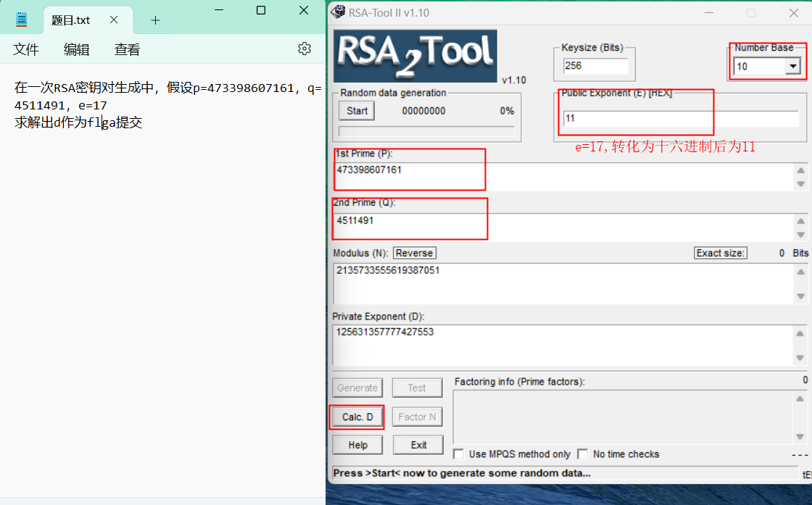This screenshot has height=505, width=812.
Task: Maximize the Notepad window
Action: point(261,10)
